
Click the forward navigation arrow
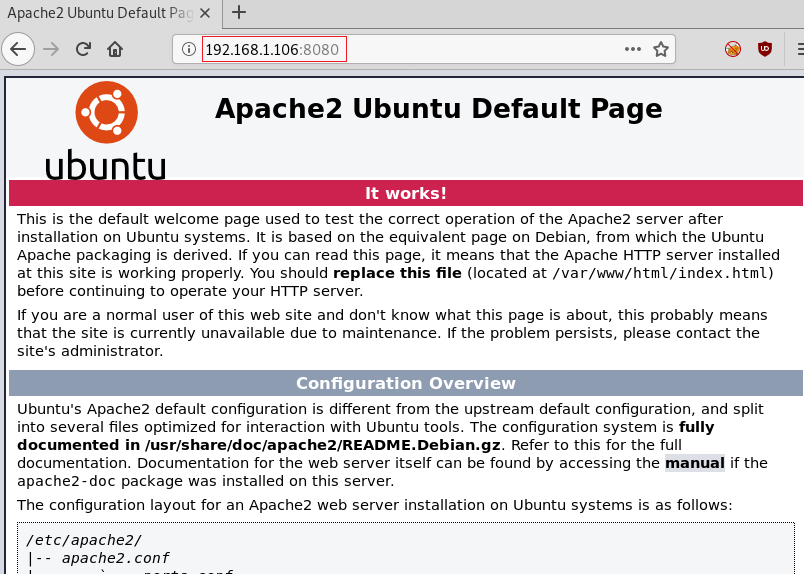[x=51, y=49]
